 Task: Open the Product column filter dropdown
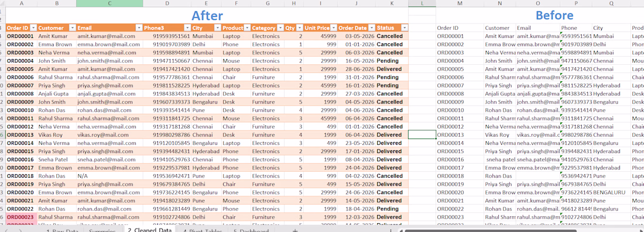coord(247,28)
